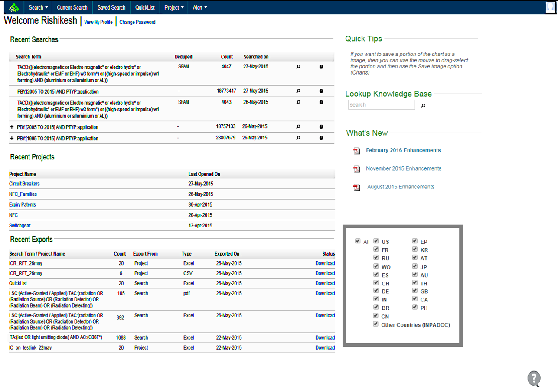Uncheck the All countries checkbox
558x392 pixels.
[358, 241]
